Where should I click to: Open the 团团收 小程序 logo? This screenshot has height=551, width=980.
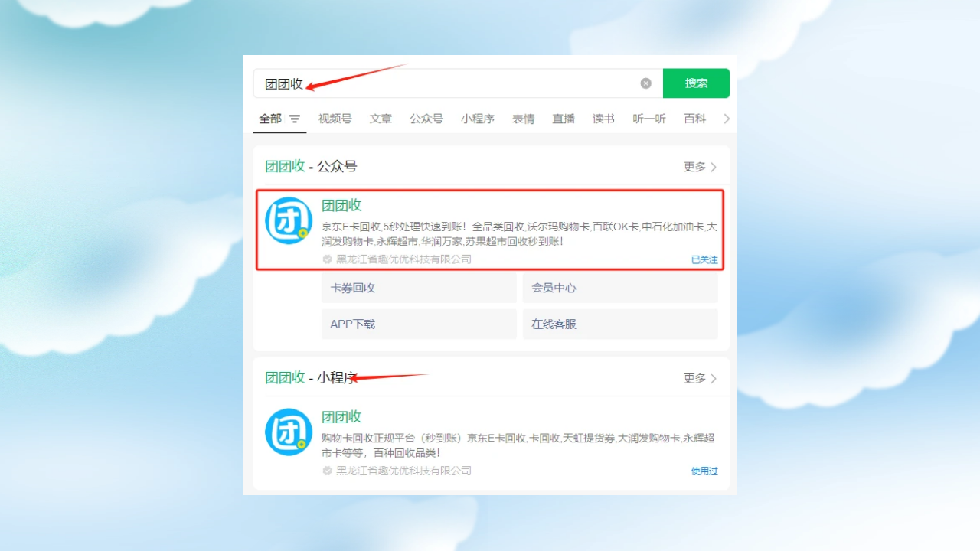(289, 432)
